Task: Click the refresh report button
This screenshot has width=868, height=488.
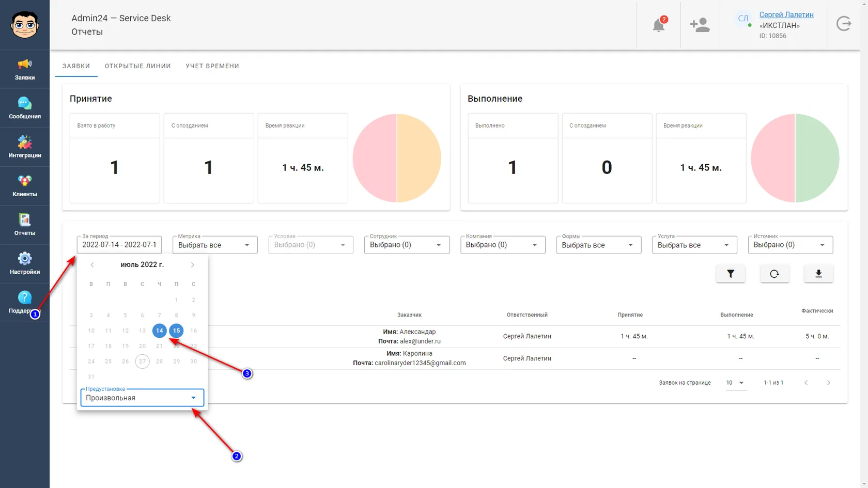Action: (x=774, y=274)
